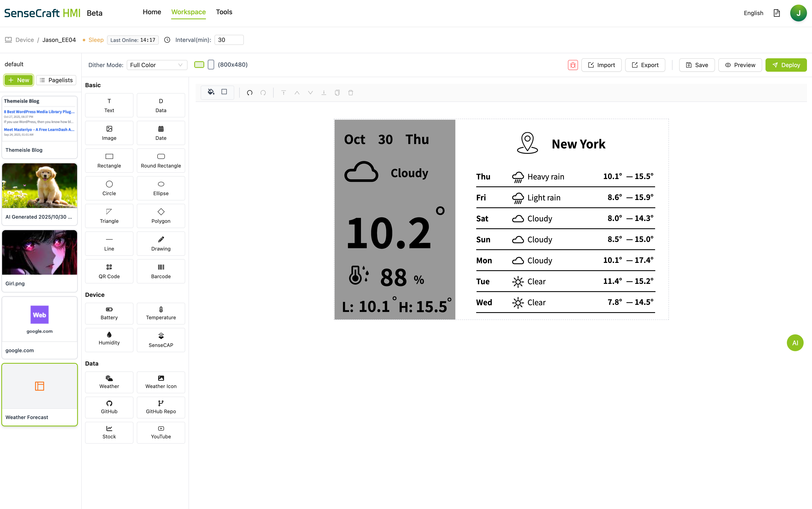
Task: Switch canvas to portrait orientation
Action: [211, 65]
